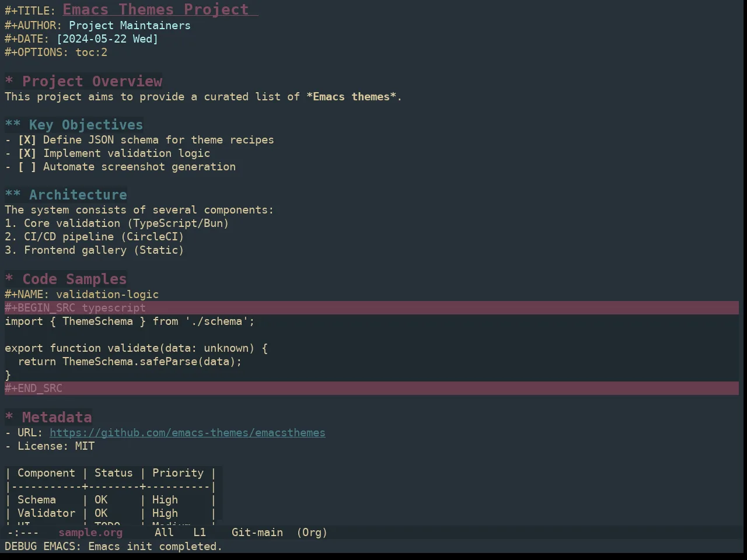
Task: Click 'The system consists of several components:' line
Action: point(139,210)
